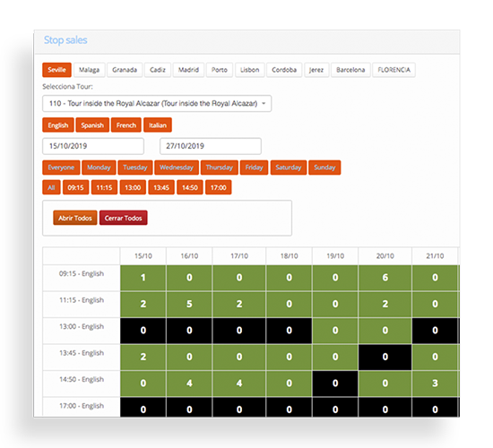Click cell showing 5 for 11:15 on 16/10
The height and width of the screenshot is (448, 493).
pyautogui.click(x=189, y=304)
